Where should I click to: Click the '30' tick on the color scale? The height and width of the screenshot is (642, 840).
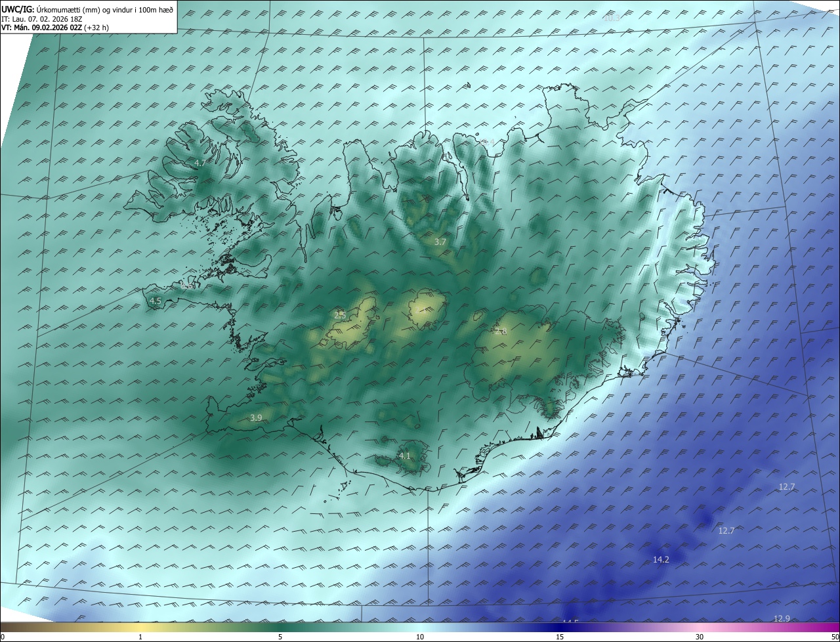coord(700,637)
